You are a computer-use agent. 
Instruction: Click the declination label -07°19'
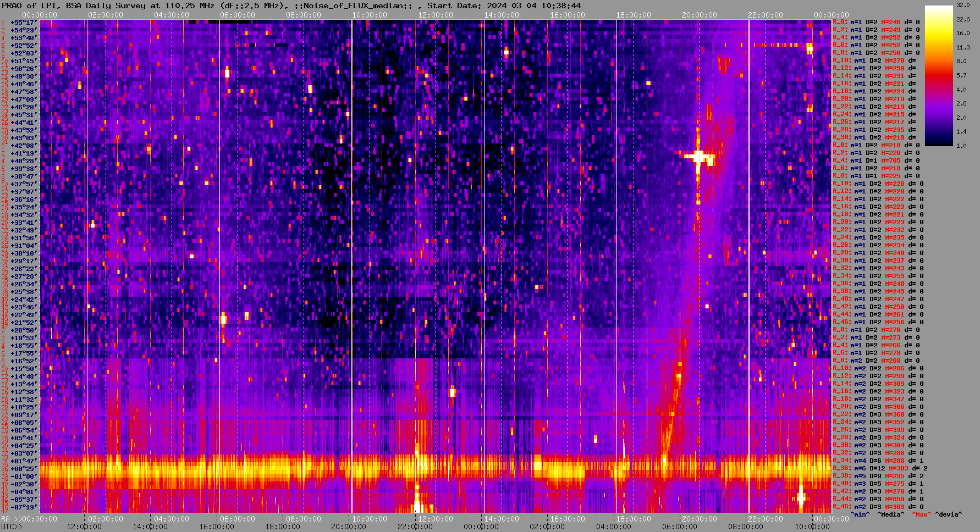click(x=24, y=507)
